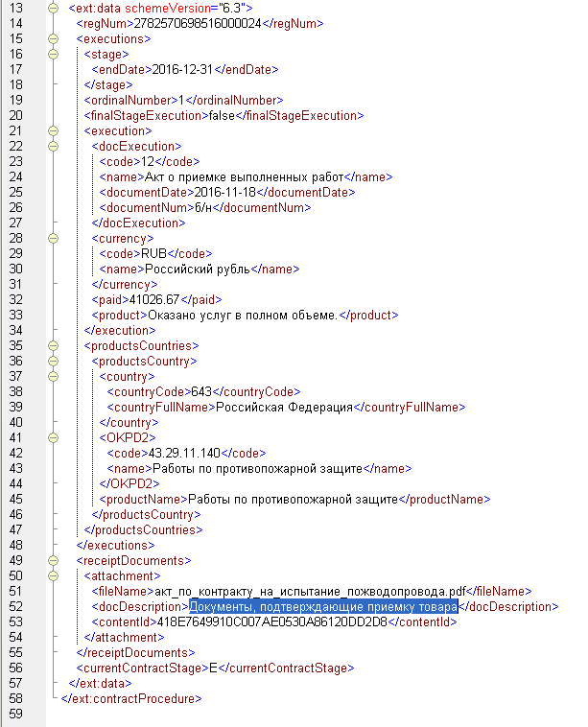The height and width of the screenshot is (727, 588).
Task: Collapse the productsCountry node on line 36
Action: coord(54,361)
